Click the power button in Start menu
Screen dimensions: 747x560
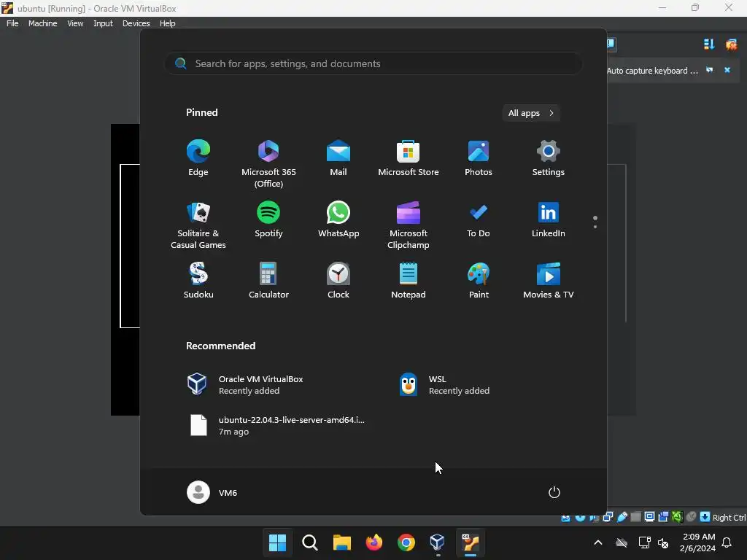pyautogui.click(x=554, y=492)
